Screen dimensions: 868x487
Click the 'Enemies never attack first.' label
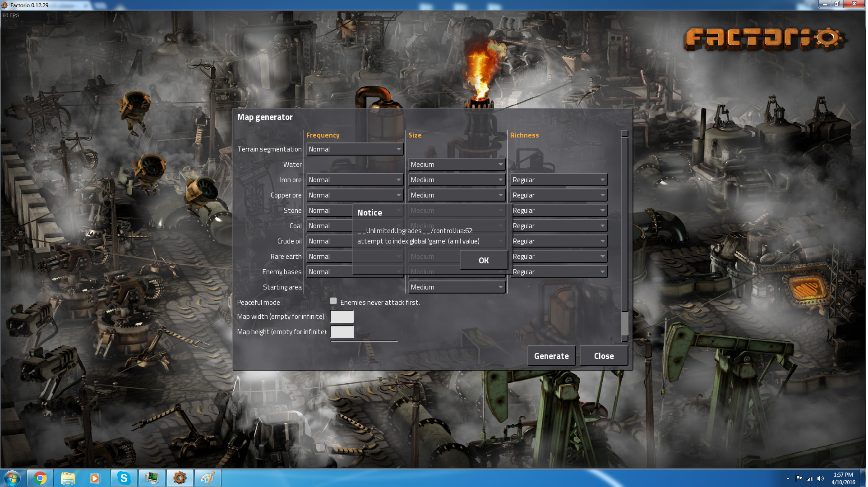click(x=380, y=303)
